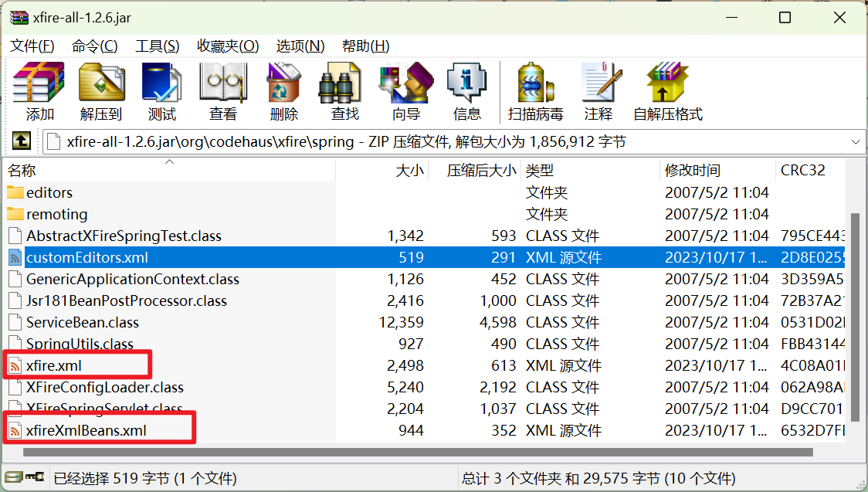
Task: Sort by Packed Size (压缩后大小) column header
Action: (x=474, y=170)
